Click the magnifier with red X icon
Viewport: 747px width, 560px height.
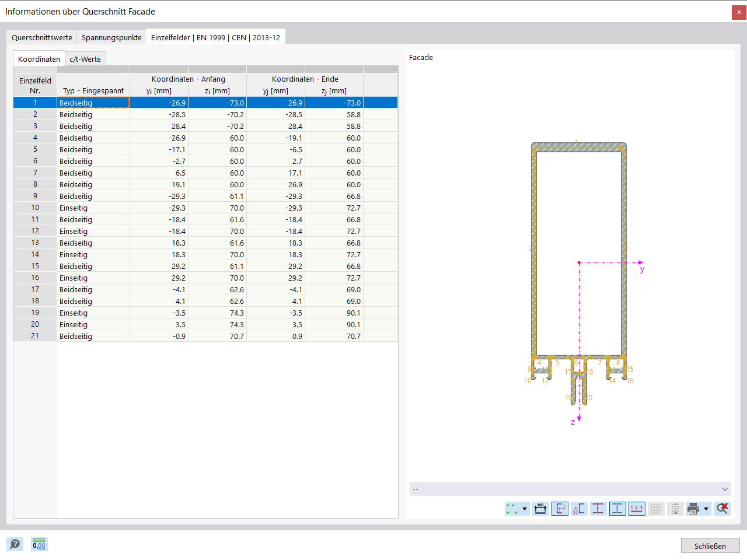pos(722,509)
